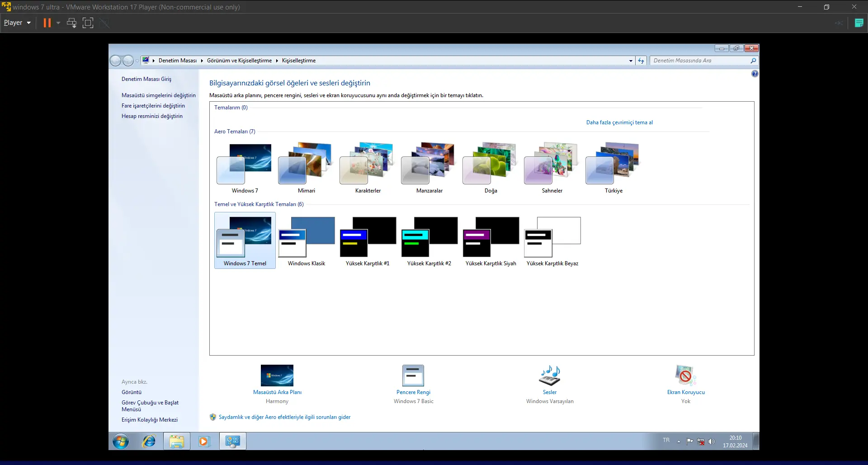This screenshot has height=465, width=868.
Task: Click the Control Panel taskbar button
Action: [233, 441]
